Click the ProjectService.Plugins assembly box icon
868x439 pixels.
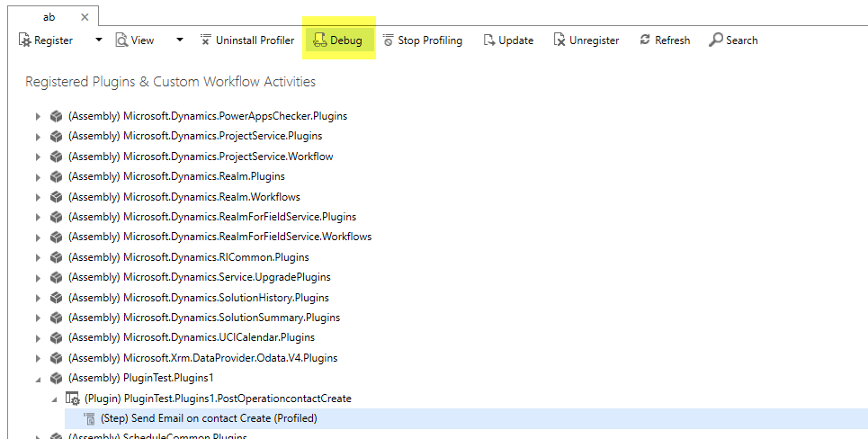coord(56,136)
